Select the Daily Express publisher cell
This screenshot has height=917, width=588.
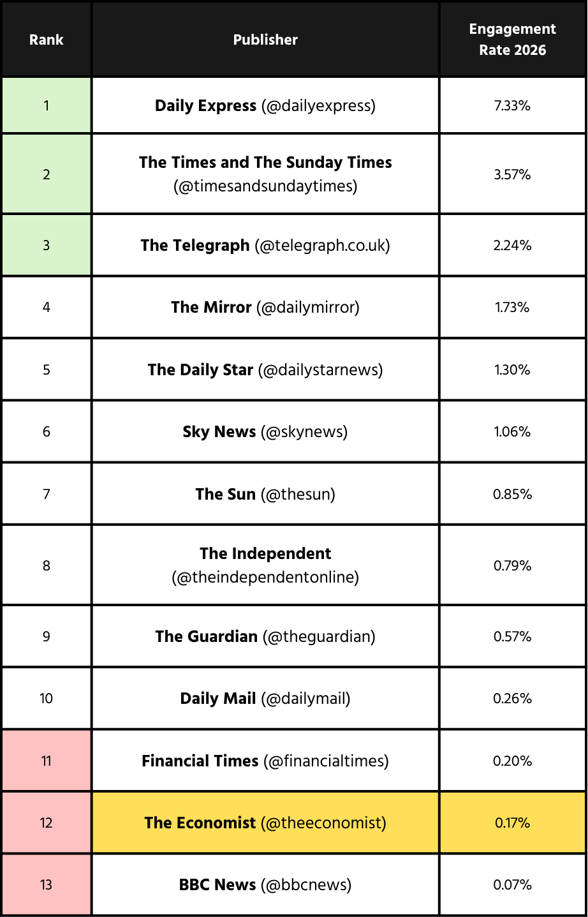(x=265, y=106)
